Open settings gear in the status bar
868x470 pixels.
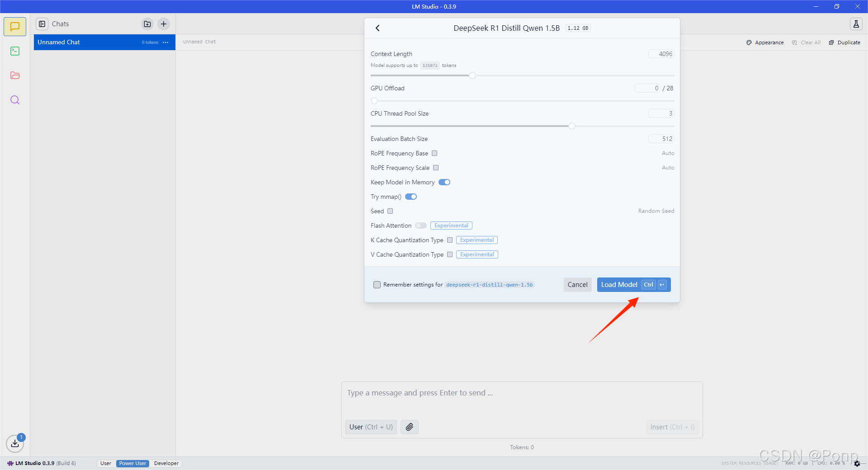pos(857,464)
